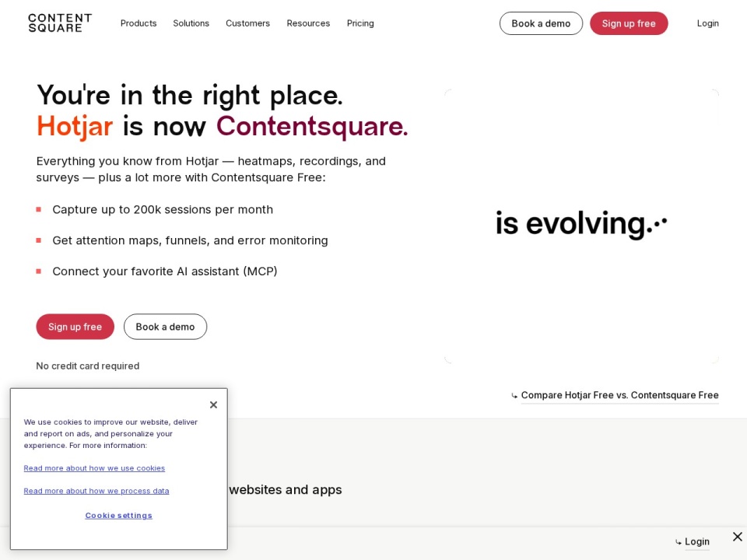Dismiss the bottom bar with the X icon
The height and width of the screenshot is (560, 747).
click(738, 537)
